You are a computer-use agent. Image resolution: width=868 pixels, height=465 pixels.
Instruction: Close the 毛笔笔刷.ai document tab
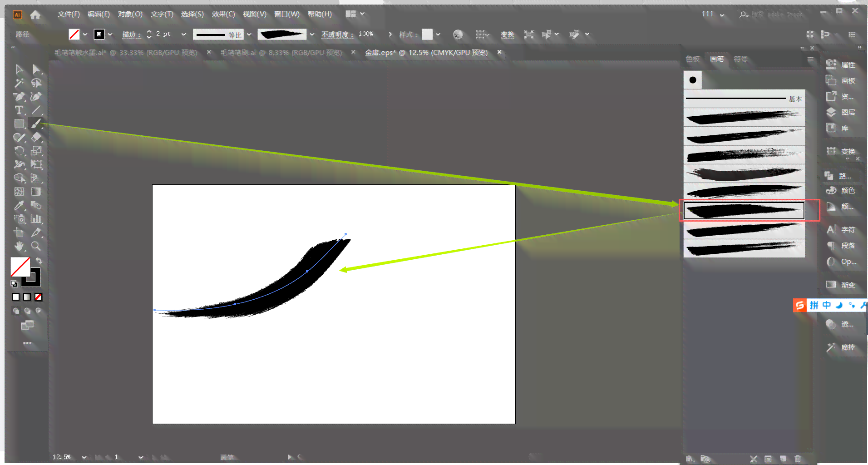point(353,52)
